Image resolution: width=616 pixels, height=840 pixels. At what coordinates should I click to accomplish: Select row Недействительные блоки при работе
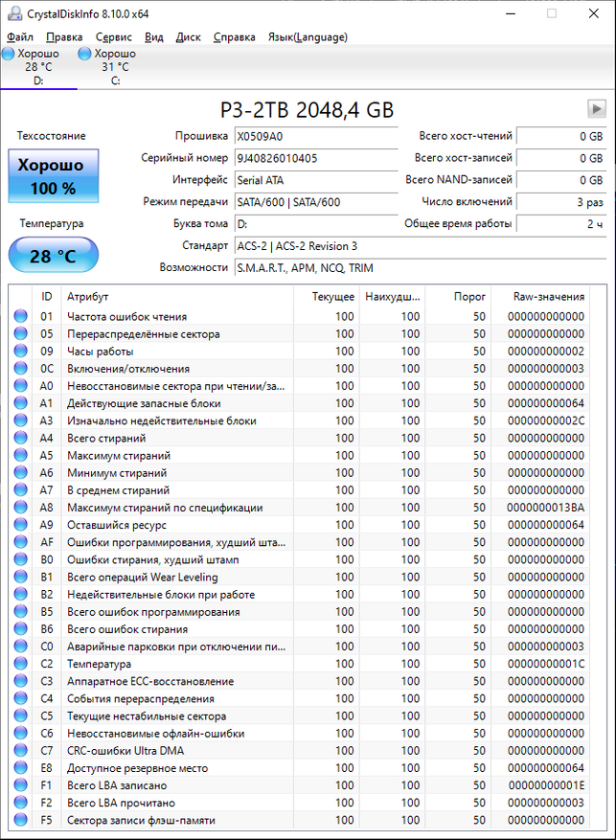click(x=300, y=594)
